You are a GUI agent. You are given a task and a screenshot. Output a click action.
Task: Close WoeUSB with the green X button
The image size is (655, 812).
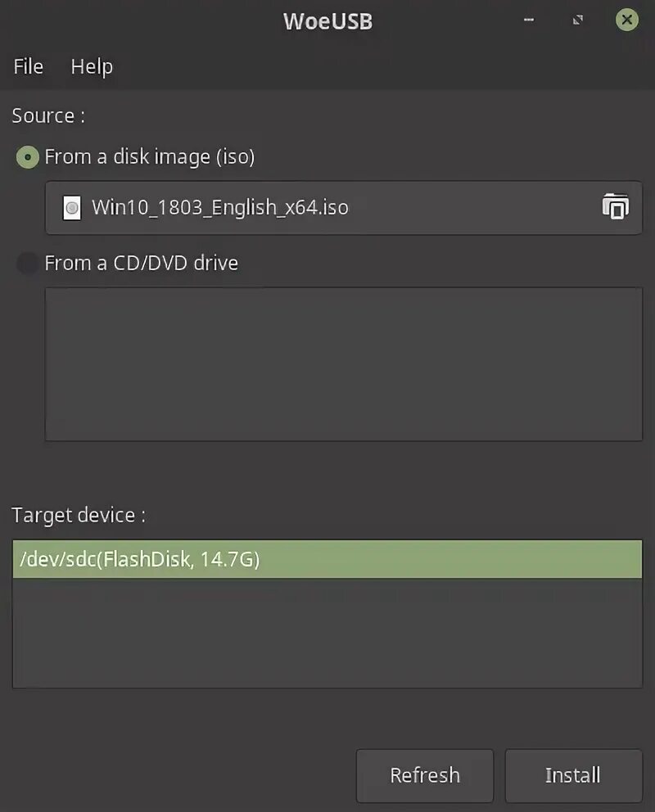(x=627, y=20)
